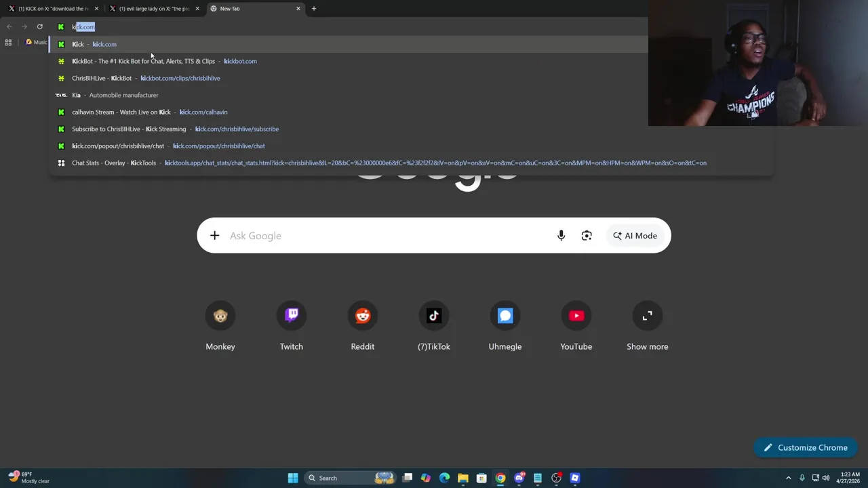Open Microsoft Edge from taskbar
The height and width of the screenshot is (488, 868).
[444, 478]
